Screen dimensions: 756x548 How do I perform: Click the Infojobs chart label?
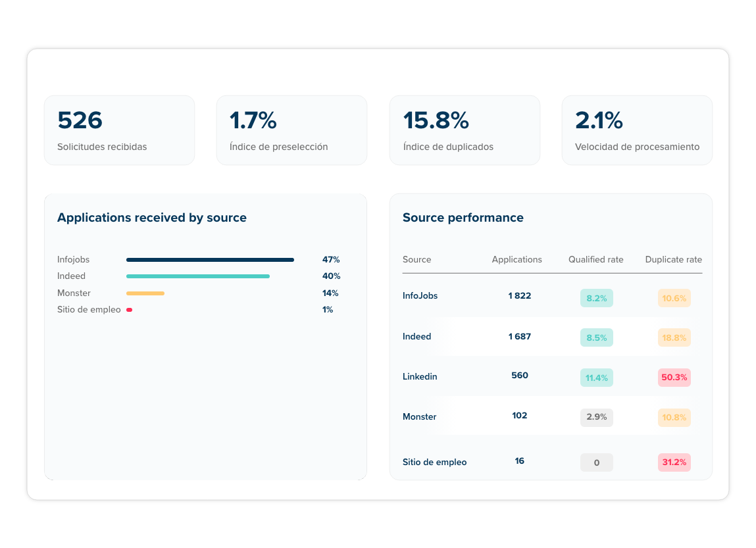(73, 259)
